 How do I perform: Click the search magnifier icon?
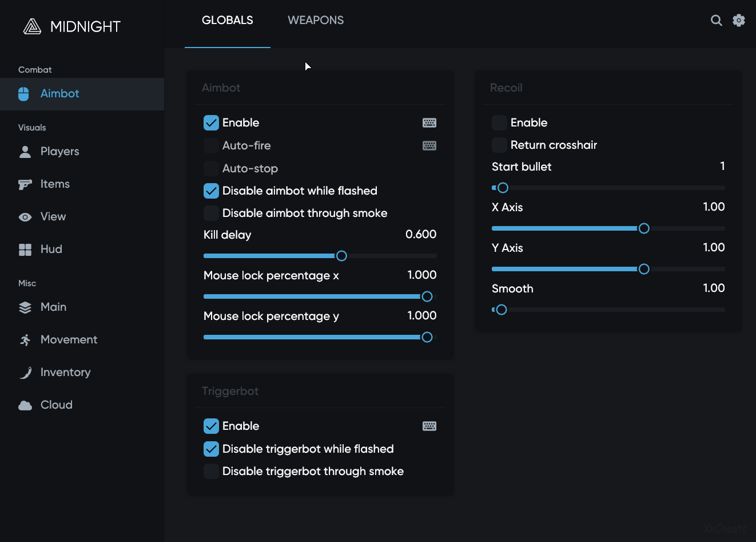[x=716, y=21]
